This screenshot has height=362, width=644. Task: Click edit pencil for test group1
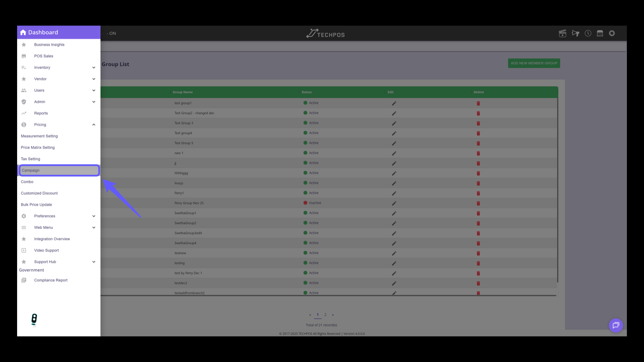pyautogui.click(x=394, y=103)
